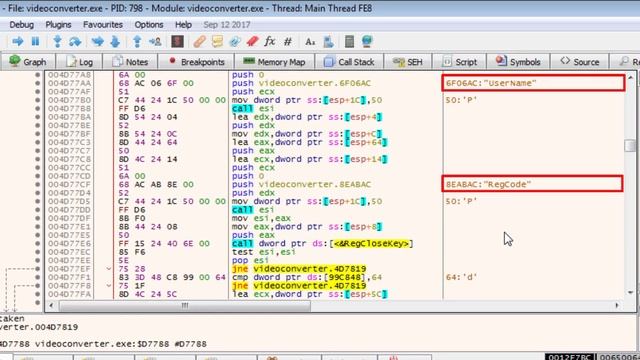640x360 pixels.
Task: Click the vertical scrollbar up arrow
Action: [x=630, y=77]
